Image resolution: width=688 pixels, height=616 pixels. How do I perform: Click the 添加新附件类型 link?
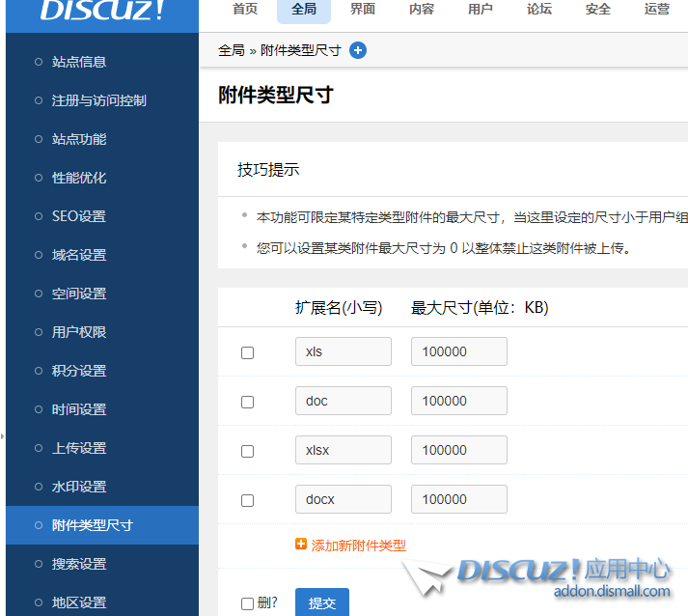click(x=358, y=546)
